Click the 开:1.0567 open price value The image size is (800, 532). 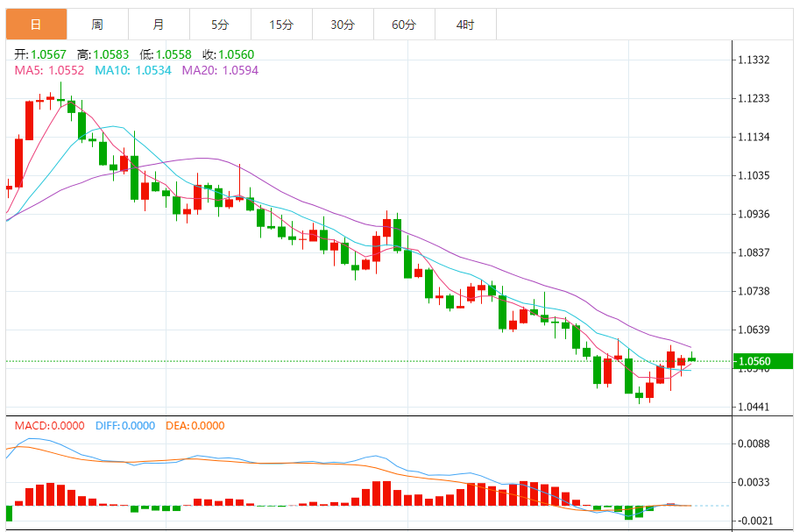[x=40, y=54]
